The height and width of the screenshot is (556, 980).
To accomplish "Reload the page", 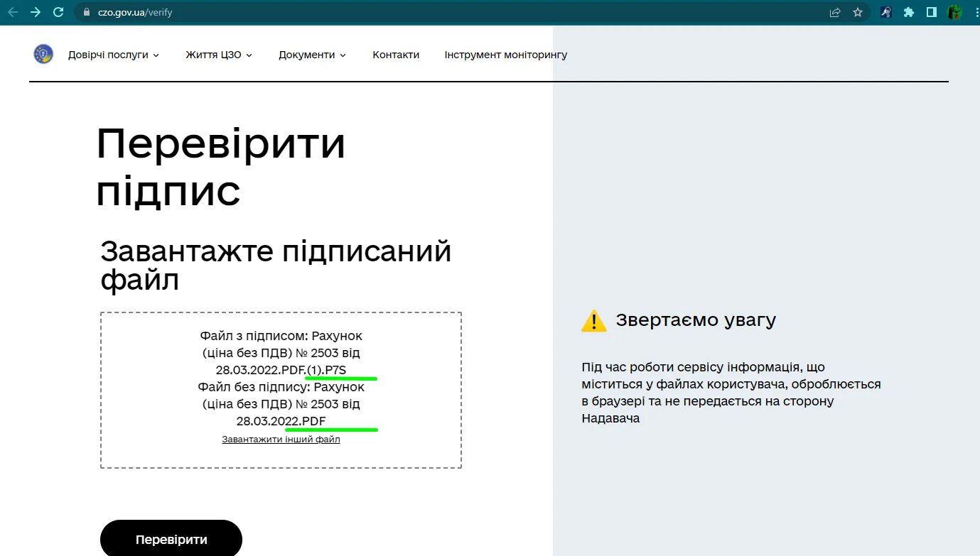I will 58,12.
